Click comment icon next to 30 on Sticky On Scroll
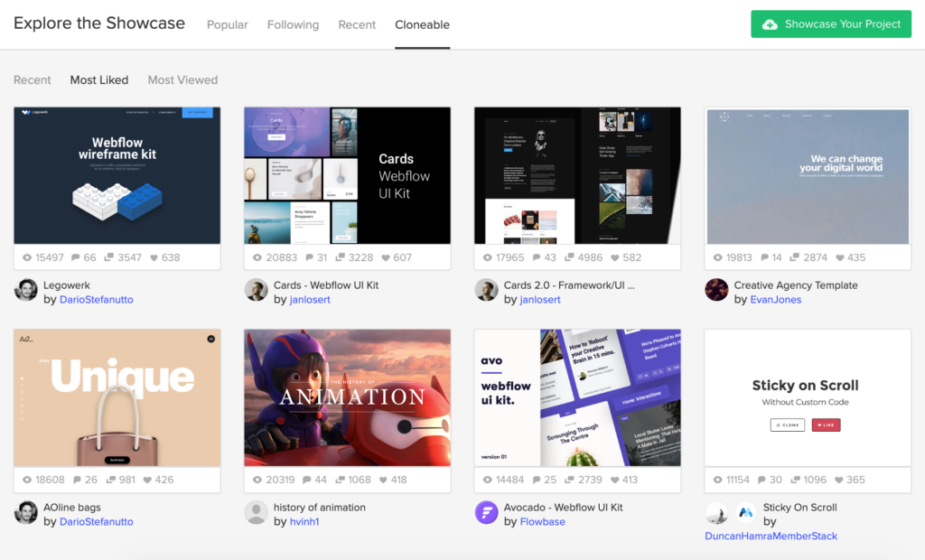The image size is (925, 560). [x=761, y=481]
